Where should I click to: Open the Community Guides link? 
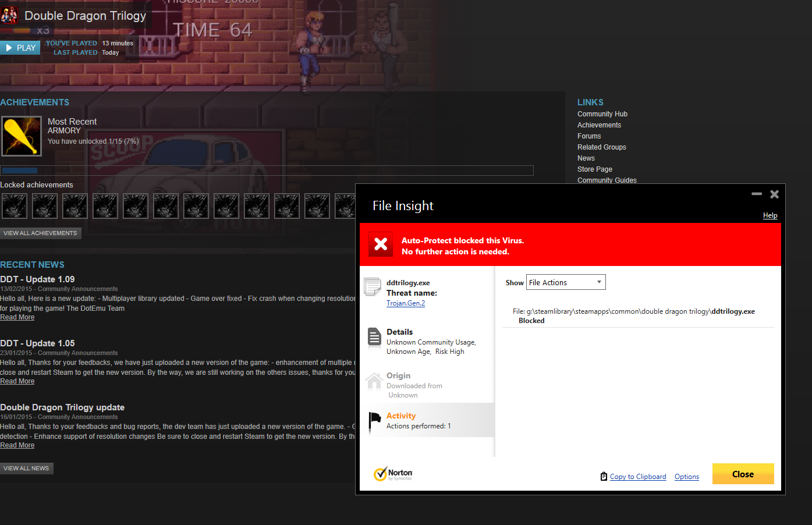pos(607,180)
